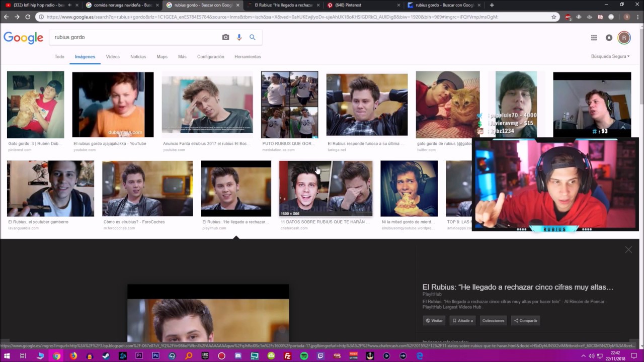Viewport: 644px width, 362px height.
Task: Open Gato gordo Pinterest thumbnail
Action: pyautogui.click(x=35, y=105)
